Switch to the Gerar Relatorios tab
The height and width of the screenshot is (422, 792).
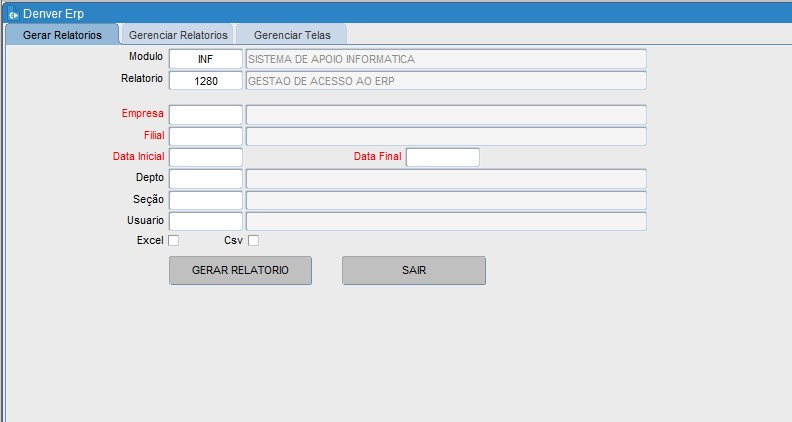point(62,35)
